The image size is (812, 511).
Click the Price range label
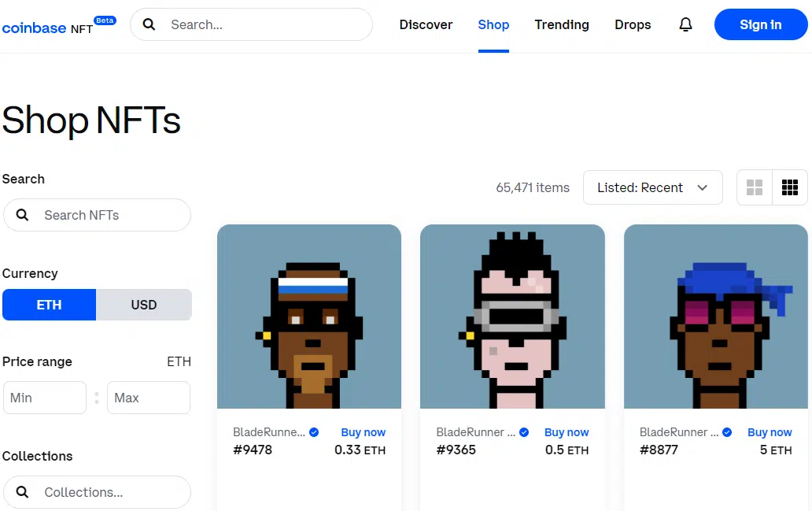37,361
